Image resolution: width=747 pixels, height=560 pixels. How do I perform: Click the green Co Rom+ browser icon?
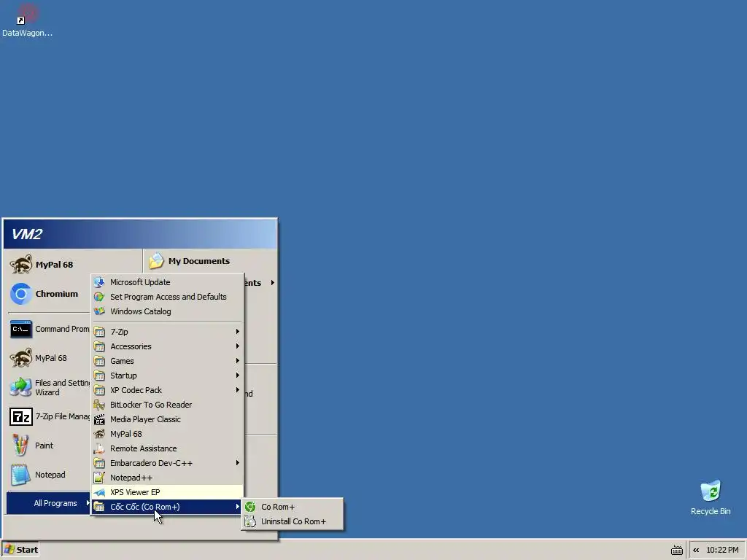[250, 507]
